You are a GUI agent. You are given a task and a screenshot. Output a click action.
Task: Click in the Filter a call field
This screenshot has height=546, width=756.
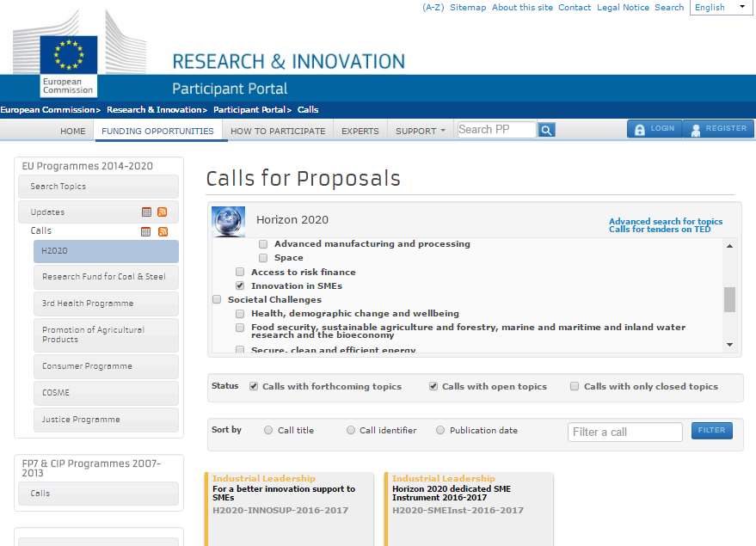[x=625, y=433]
